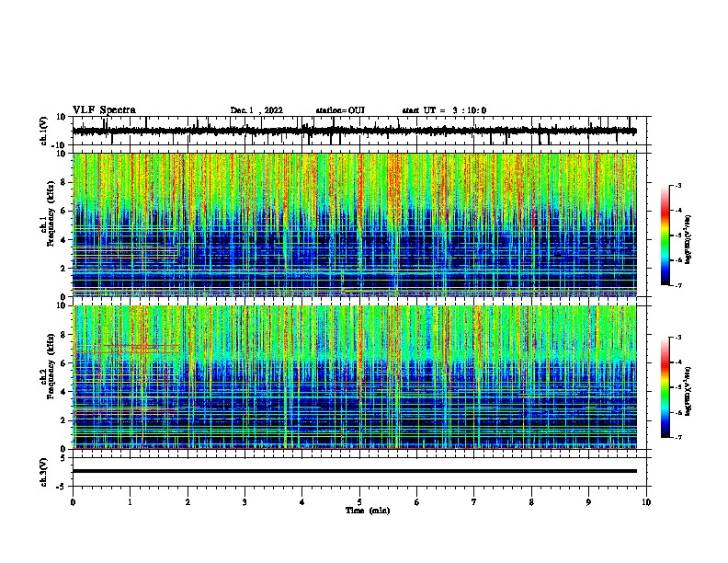Viewport: 728px width, 563px height.
Task: Select the "Dec. 1, 2022" date label
Action: click(x=256, y=110)
